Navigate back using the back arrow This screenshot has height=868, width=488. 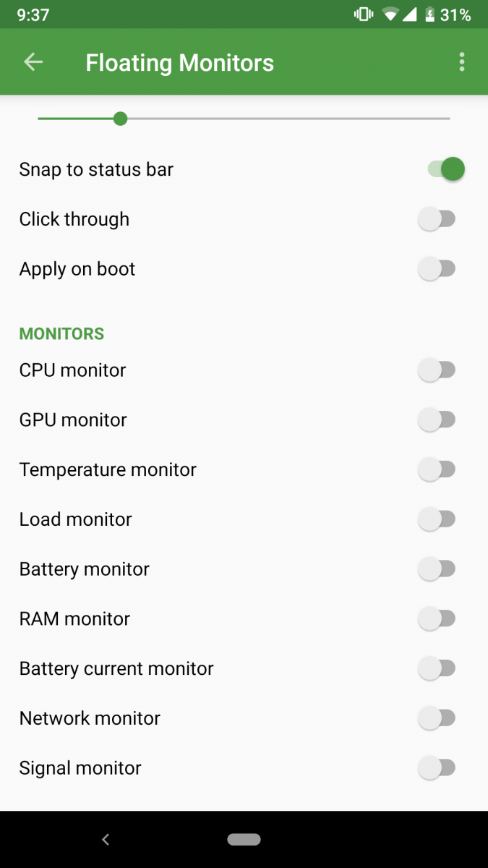[x=33, y=61]
